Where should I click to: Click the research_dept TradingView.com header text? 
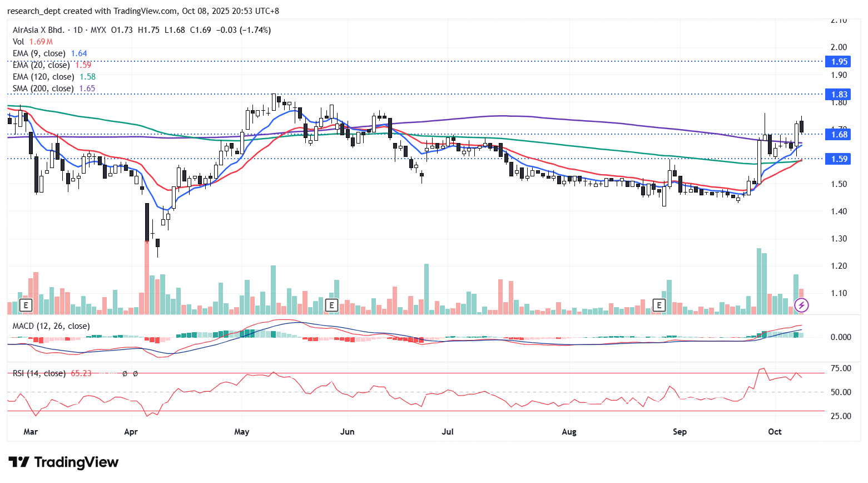point(143,11)
